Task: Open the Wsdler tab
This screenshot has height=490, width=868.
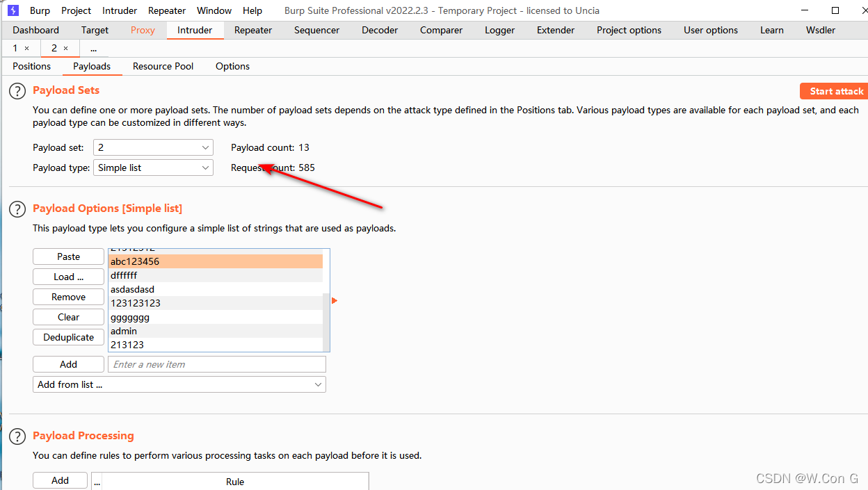Action: 821,30
